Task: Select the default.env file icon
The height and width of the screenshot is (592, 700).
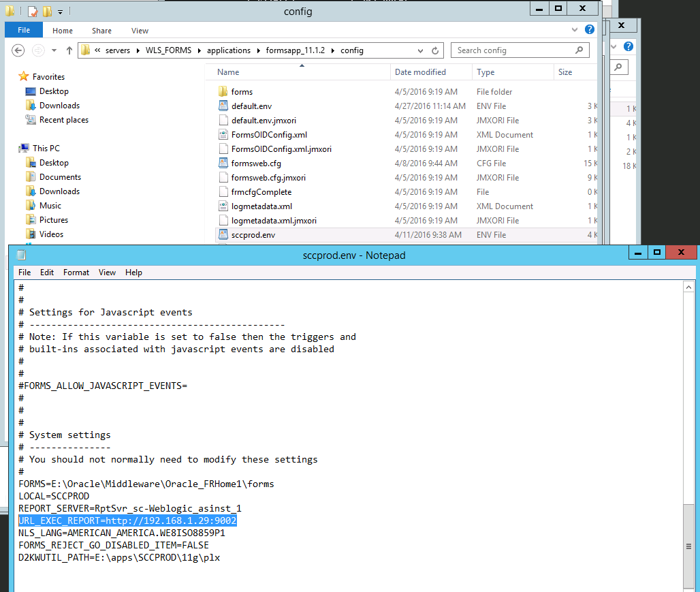Action: (x=223, y=106)
